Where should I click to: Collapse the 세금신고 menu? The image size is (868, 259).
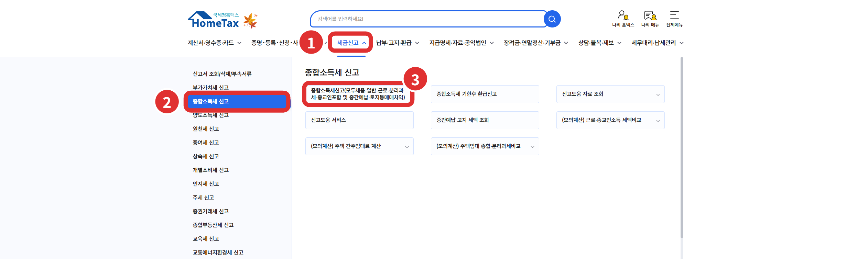(351, 43)
